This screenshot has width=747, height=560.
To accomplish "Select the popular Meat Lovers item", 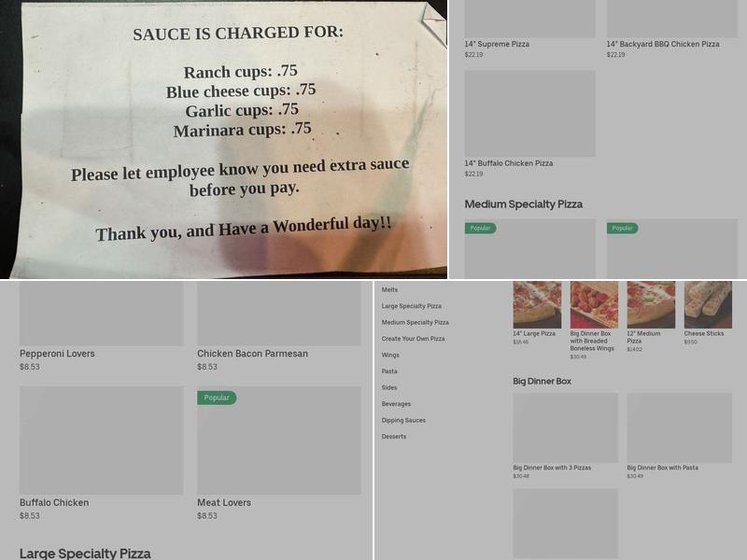I will tap(279, 440).
